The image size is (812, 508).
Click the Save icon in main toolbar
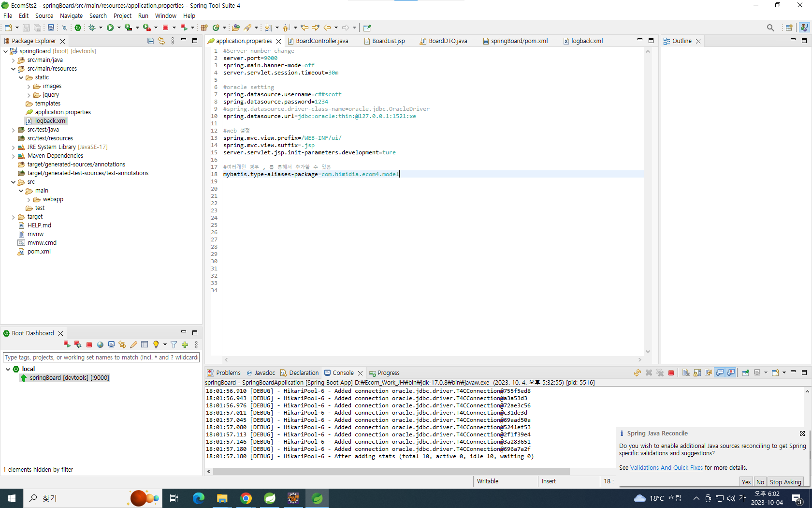coord(26,28)
